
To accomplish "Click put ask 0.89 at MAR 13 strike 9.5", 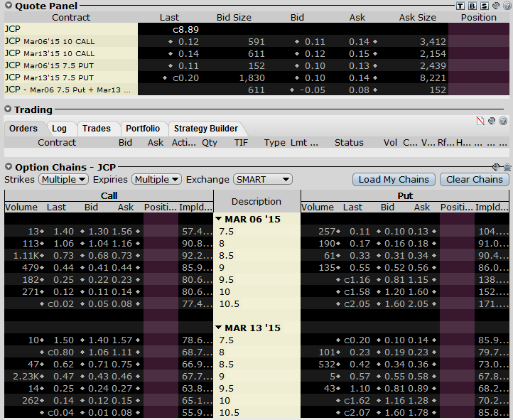I will tap(418, 388).
